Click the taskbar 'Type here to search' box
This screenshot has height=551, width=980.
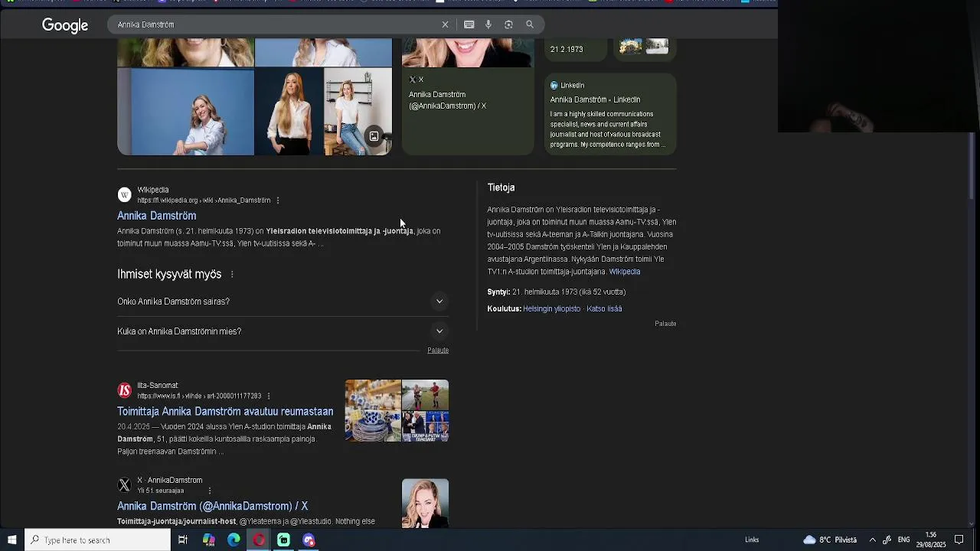(97, 540)
